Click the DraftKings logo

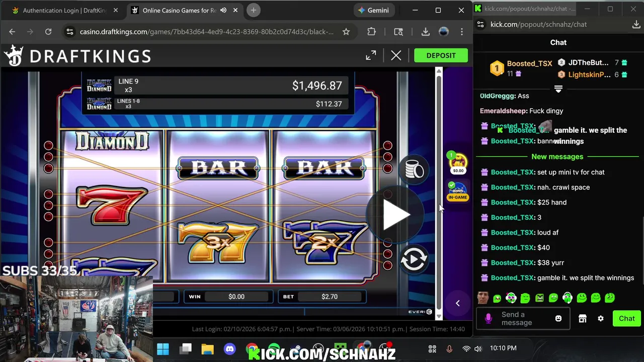77,56
